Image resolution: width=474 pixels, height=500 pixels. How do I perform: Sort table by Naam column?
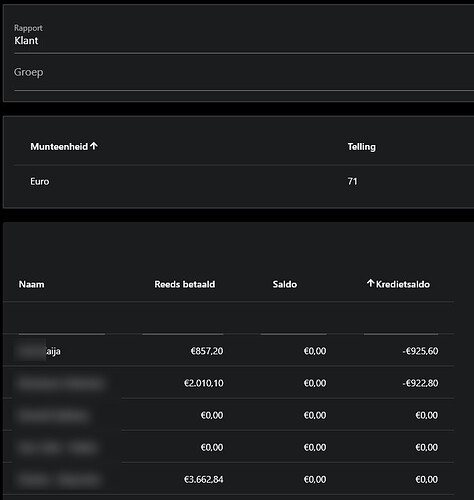point(31,284)
